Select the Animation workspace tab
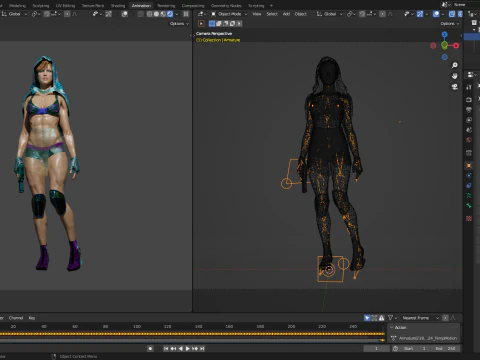The width and height of the screenshot is (480, 360). (141, 6)
